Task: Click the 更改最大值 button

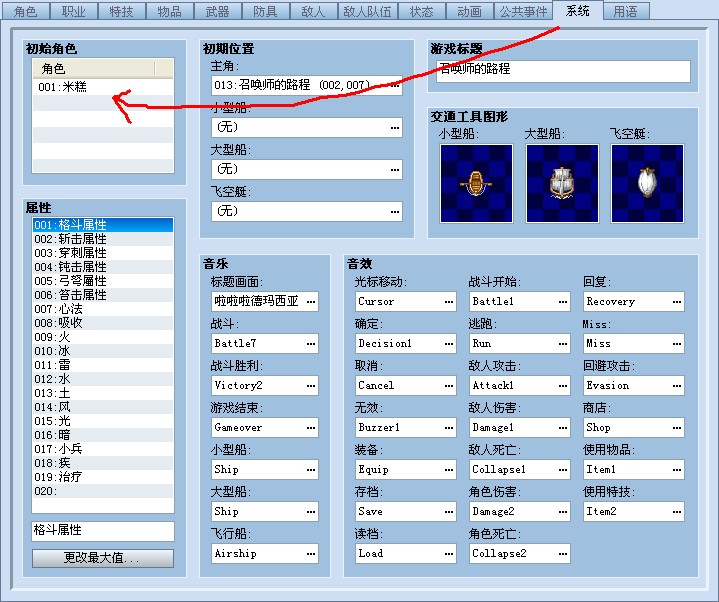Action: (x=103, y=558)
